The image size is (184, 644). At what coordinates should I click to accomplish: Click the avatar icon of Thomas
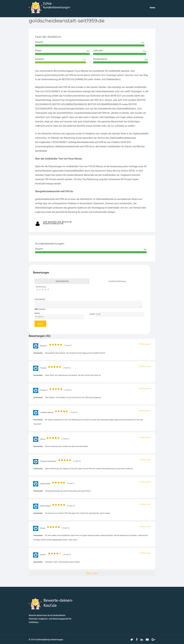point(36,368)
